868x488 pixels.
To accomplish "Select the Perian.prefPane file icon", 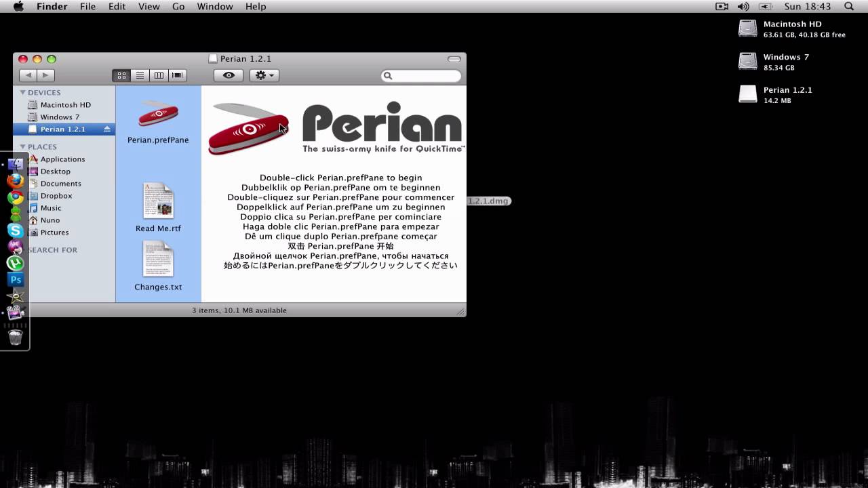I will 158,115.
